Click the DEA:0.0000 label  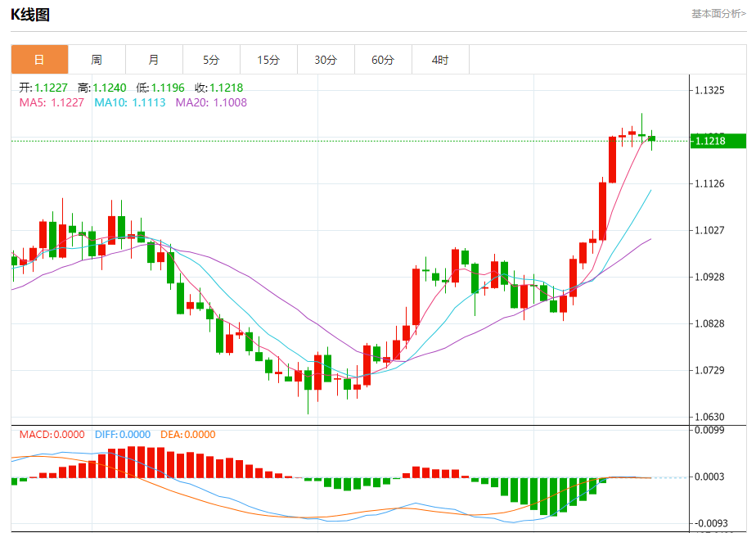[x=188, y=435]
